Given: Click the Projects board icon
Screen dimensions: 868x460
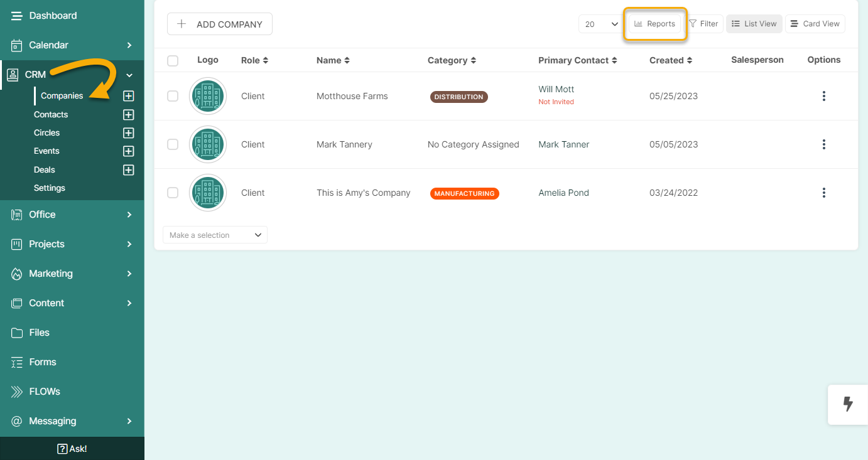Looking at the screenshot, I should (x=17, y=244).
